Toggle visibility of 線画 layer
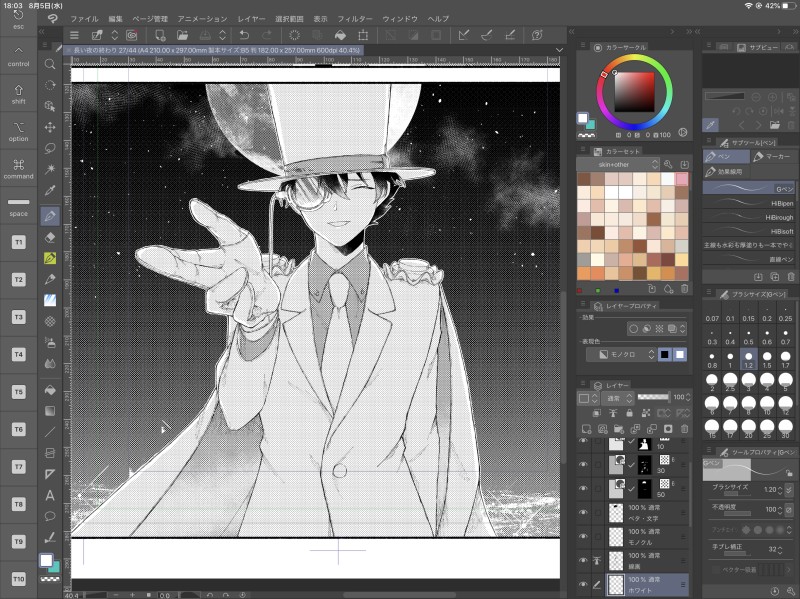This screenshot has width=800, height=599. point(583,560)
